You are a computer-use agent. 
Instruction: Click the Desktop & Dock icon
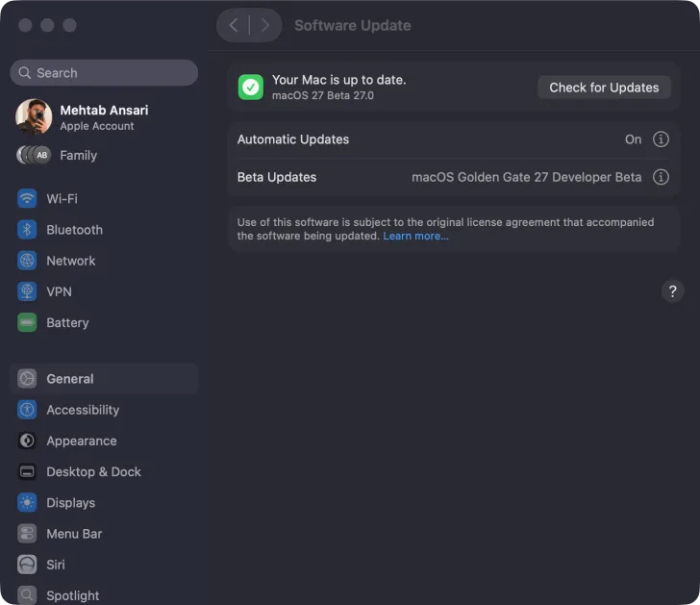click(x=27, y=471)
